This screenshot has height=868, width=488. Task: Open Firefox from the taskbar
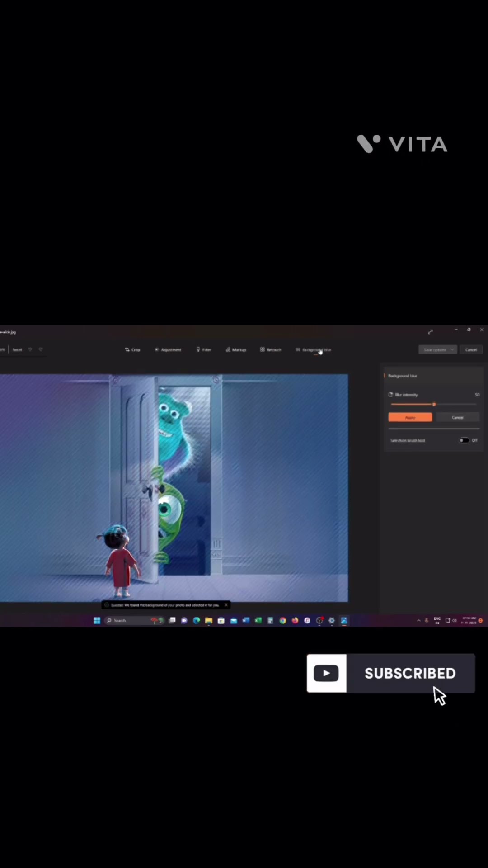[x=295, y=621]
